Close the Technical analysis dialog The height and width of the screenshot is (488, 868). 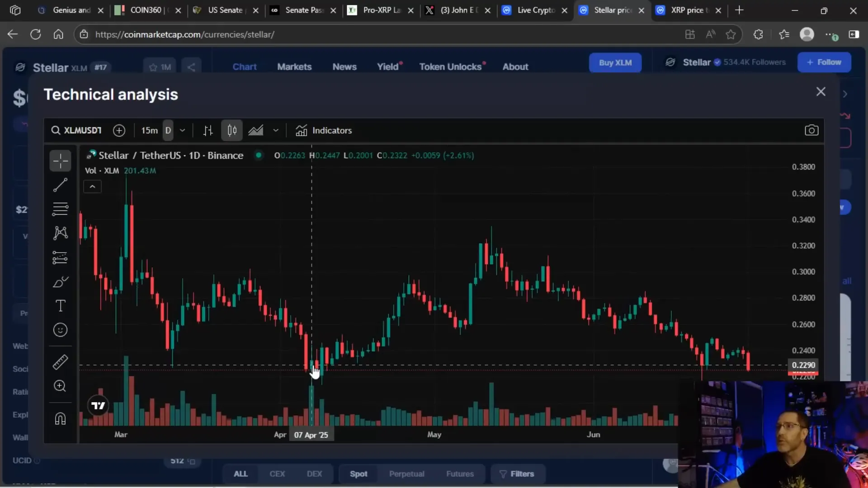pos(821,92)
